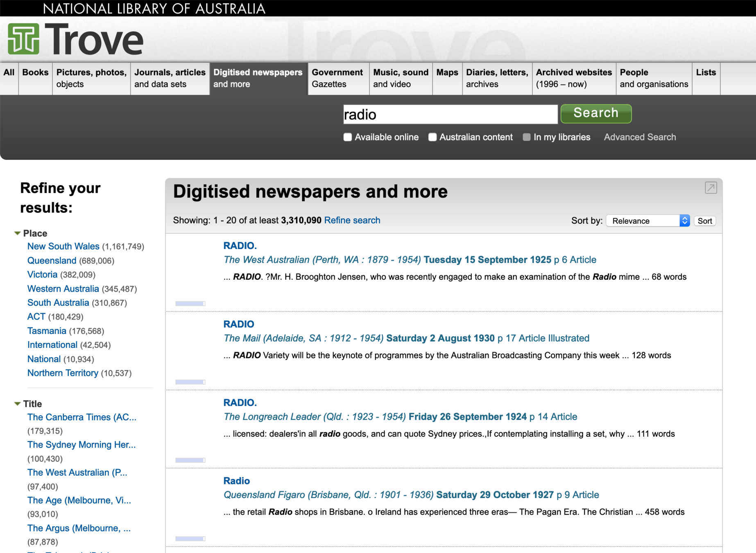Filter by The Canberra Times title
Image resolution: width=756 pixels, height=553 pixels.
(x=82, y=417)
